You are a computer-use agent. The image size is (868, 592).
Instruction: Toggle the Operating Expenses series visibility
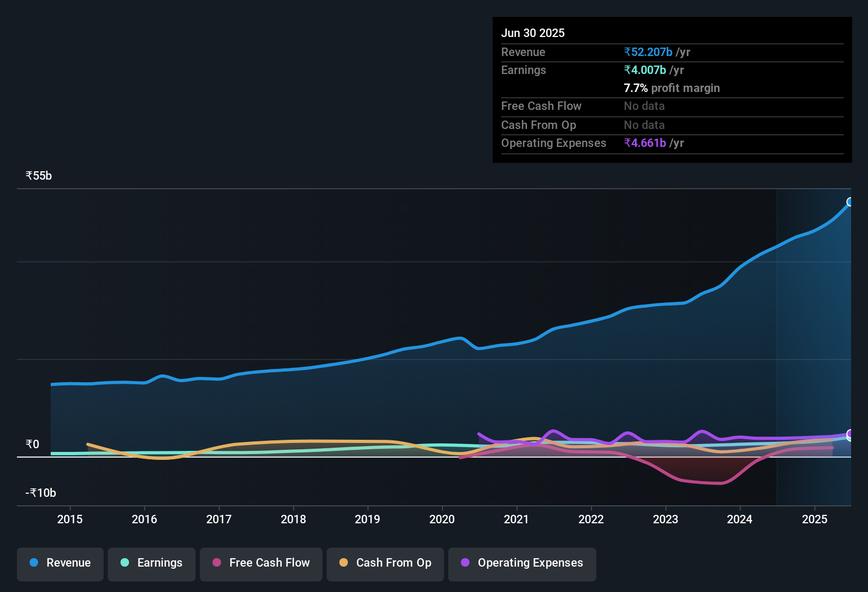(522, 563)
